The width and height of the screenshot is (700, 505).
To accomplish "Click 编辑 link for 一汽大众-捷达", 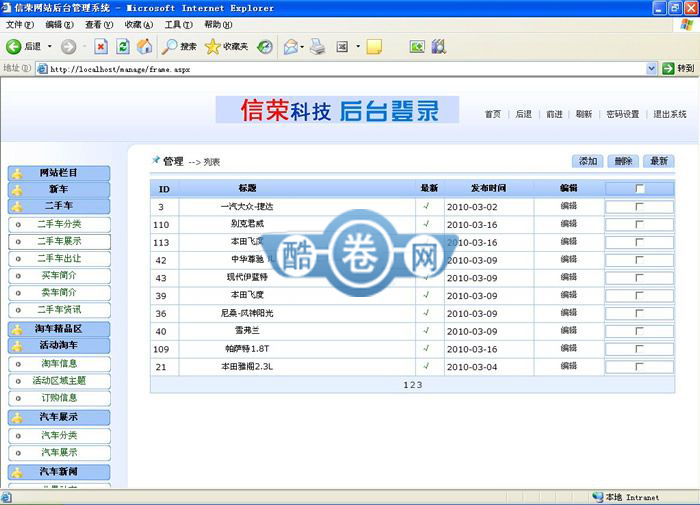I will 569,206.
